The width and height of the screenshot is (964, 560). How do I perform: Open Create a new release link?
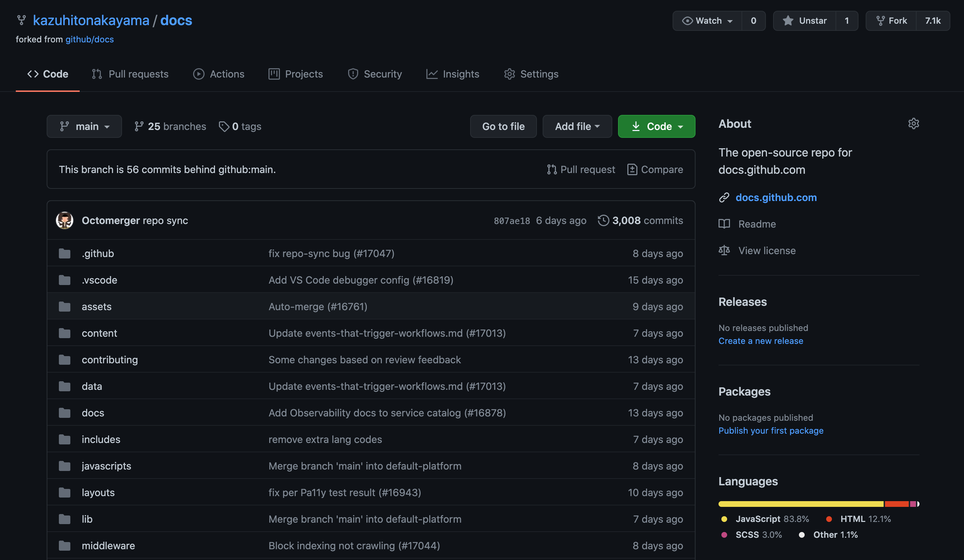click(x=761, y=341)
